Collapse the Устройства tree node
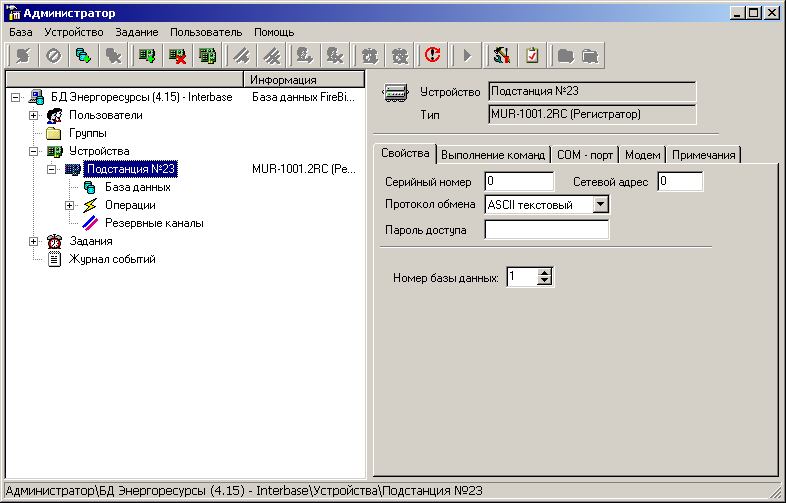786x503 pixels. point(34,151)
